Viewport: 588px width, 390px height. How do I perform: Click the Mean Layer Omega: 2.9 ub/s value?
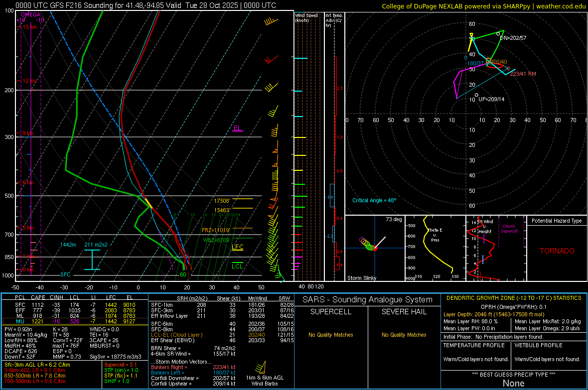coord(547,329)
